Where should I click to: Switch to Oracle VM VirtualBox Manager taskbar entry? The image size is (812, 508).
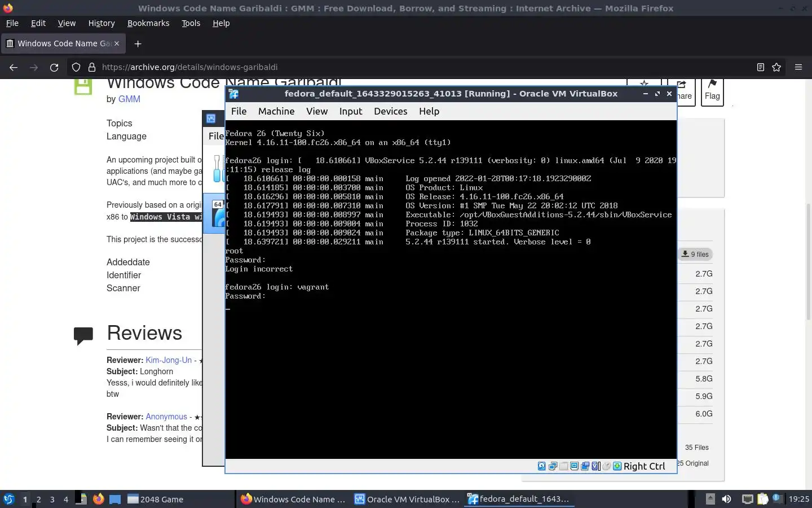pos(407,499)
